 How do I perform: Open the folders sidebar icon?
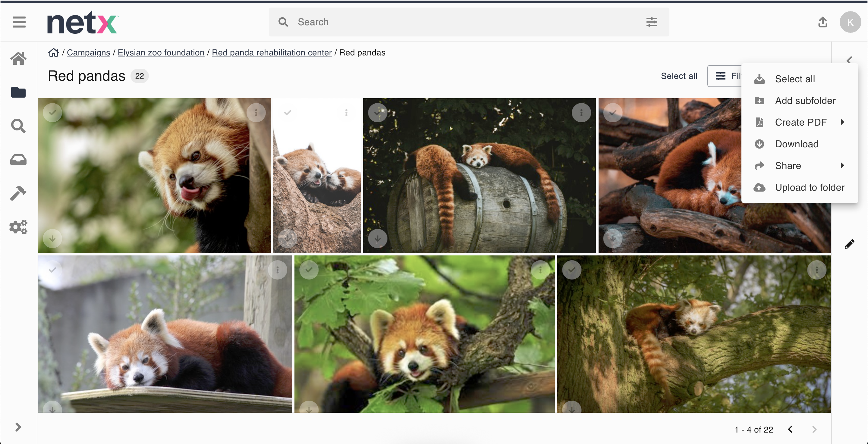pos(18,92)
